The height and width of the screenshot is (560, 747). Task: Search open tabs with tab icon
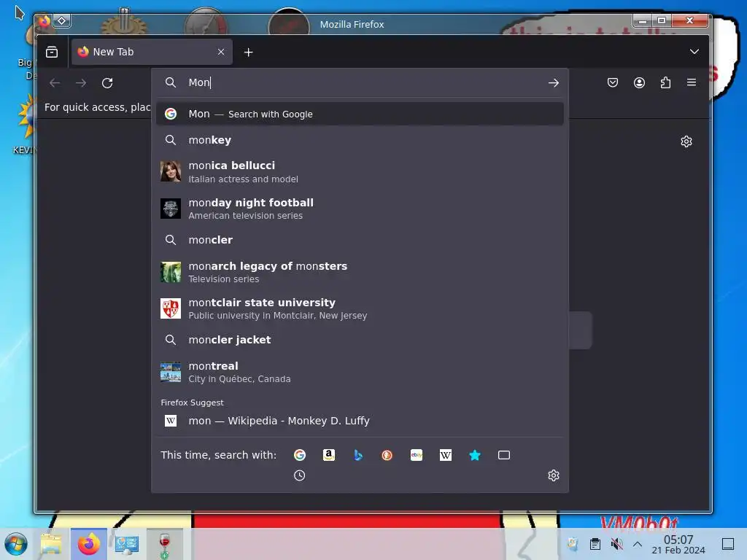[504, 455]
